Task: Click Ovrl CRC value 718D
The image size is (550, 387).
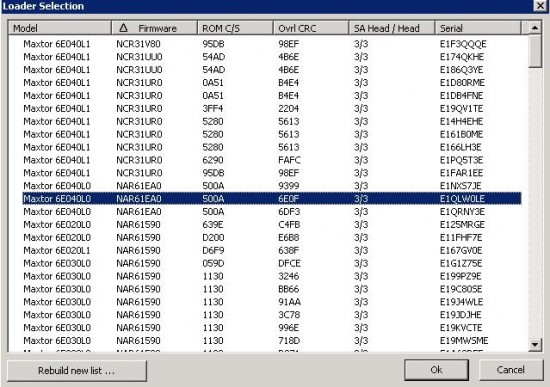Action: [x=289, y=341]
